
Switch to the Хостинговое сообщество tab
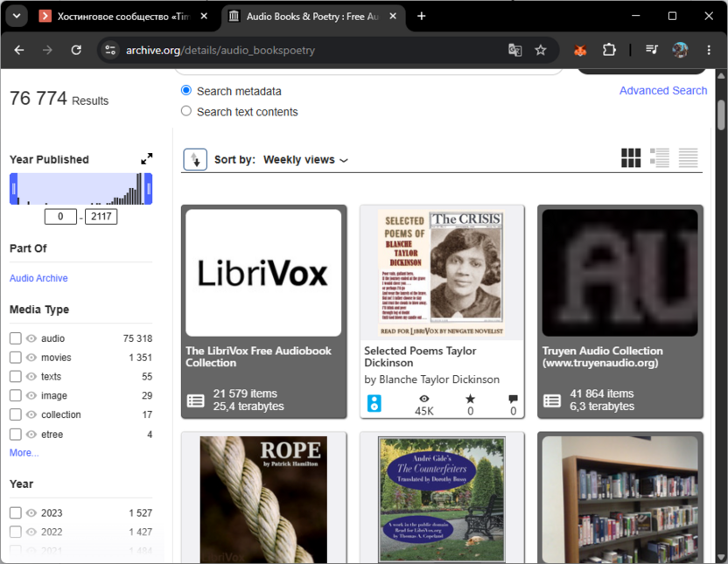(x=124, y=17)
